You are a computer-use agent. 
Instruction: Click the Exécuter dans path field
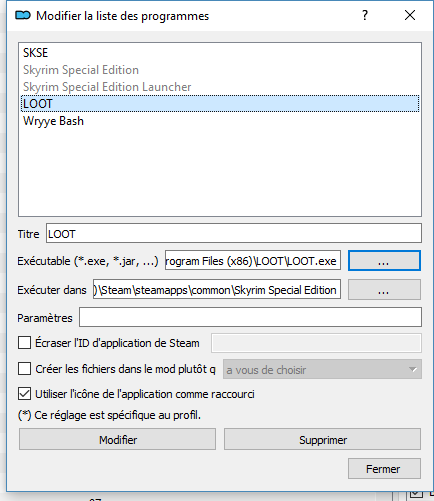pos(217,289)
